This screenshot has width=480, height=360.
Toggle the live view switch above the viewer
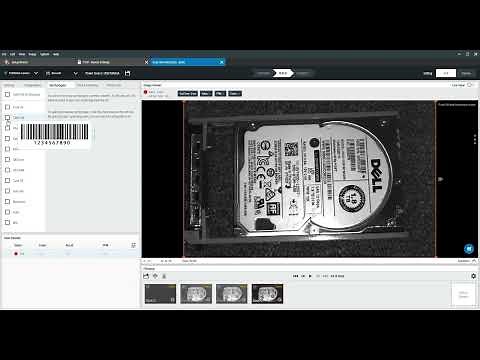(x=470, y=85)
